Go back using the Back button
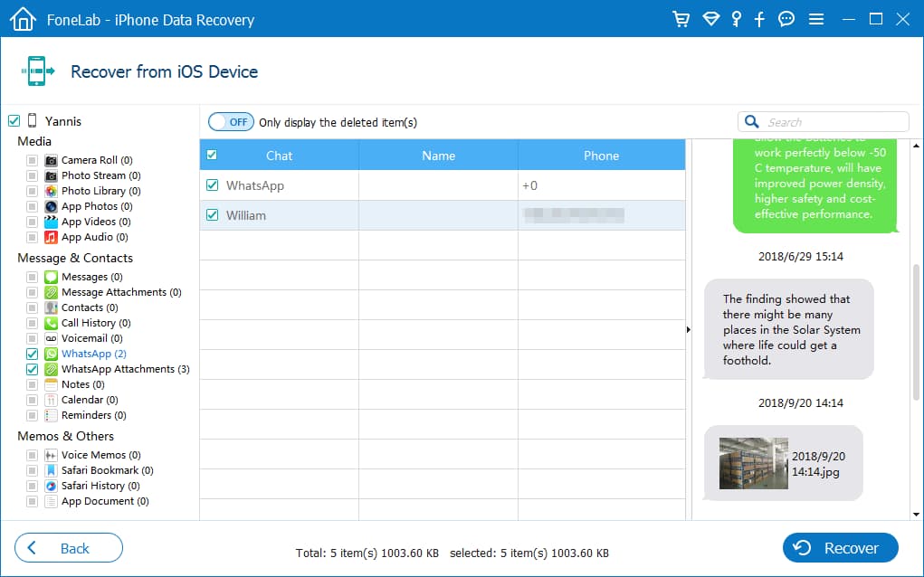 [69, 548]
